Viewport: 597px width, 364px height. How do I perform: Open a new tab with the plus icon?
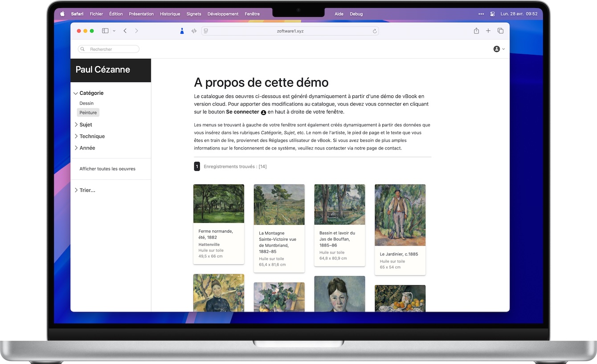coord(488,31)
